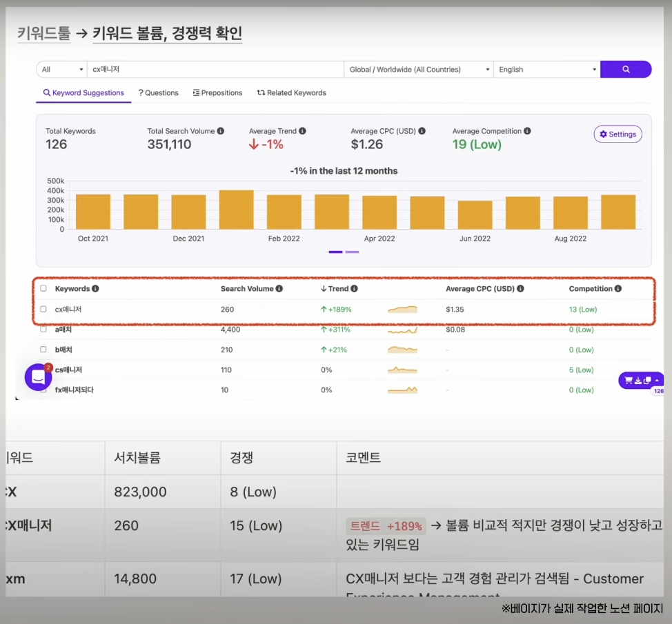Click the 키워드툴 heading link
This screenshot has height=624, width=672.
pos(43,33)
